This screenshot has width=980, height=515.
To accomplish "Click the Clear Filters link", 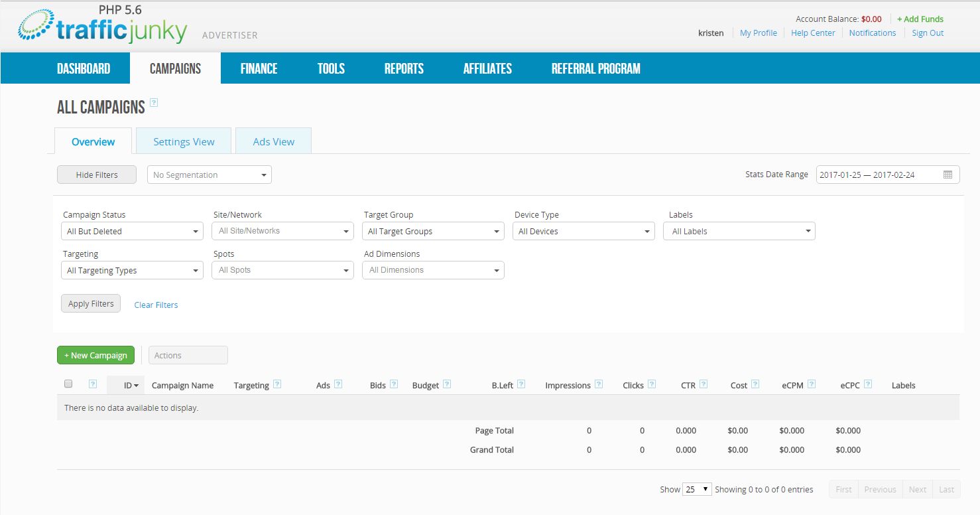I will (156, 305).
